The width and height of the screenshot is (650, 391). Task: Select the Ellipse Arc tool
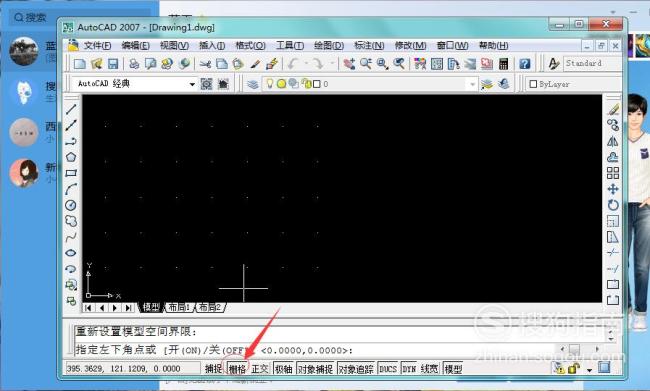pyautogui.click(x=71, y=269)
